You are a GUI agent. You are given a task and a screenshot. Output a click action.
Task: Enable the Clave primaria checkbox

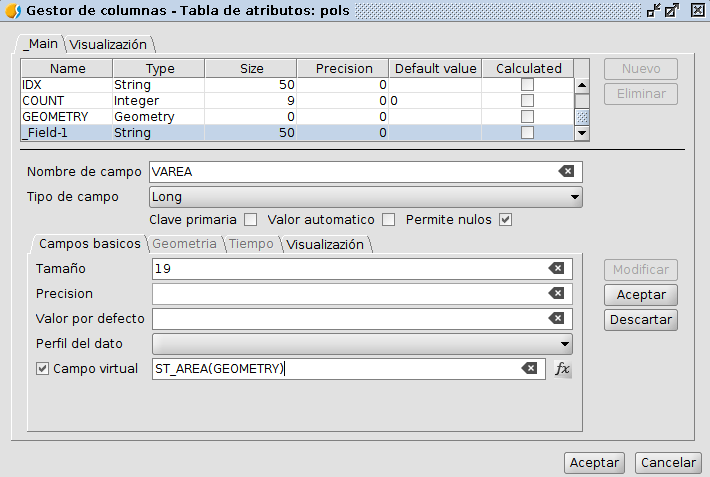251,220
